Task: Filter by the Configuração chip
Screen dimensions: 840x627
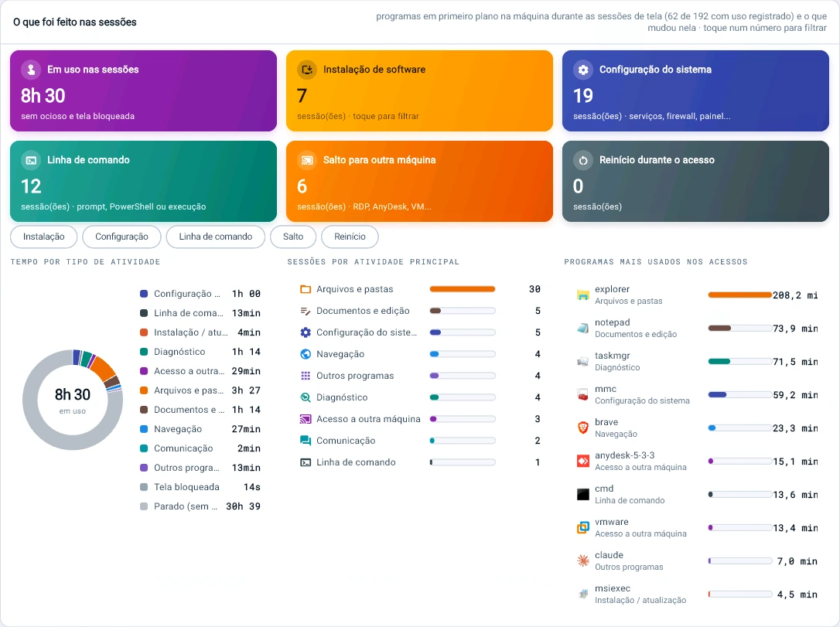Action: point(121,237)
